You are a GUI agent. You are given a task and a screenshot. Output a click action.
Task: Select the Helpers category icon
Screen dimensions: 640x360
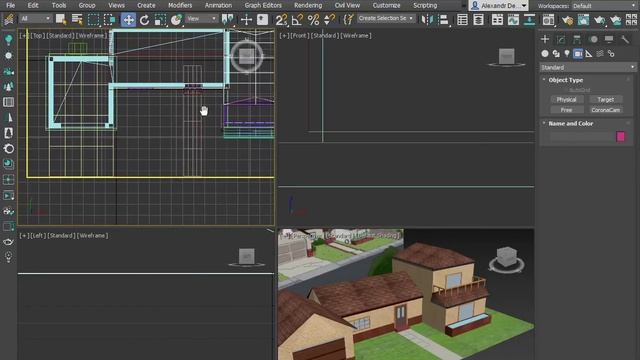point(589,53)
